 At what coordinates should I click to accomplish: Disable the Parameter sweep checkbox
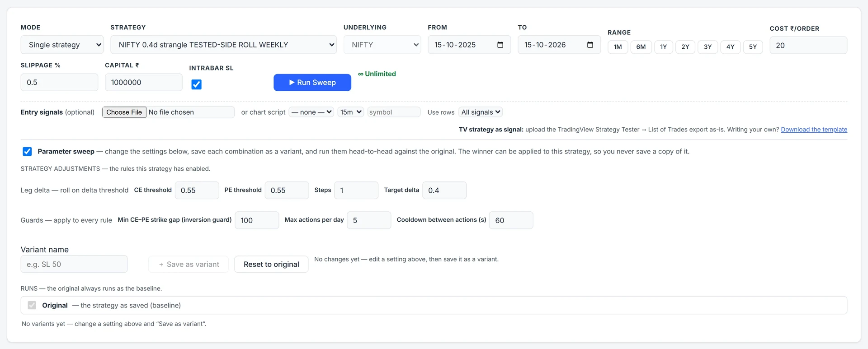(x=27, y=151)
